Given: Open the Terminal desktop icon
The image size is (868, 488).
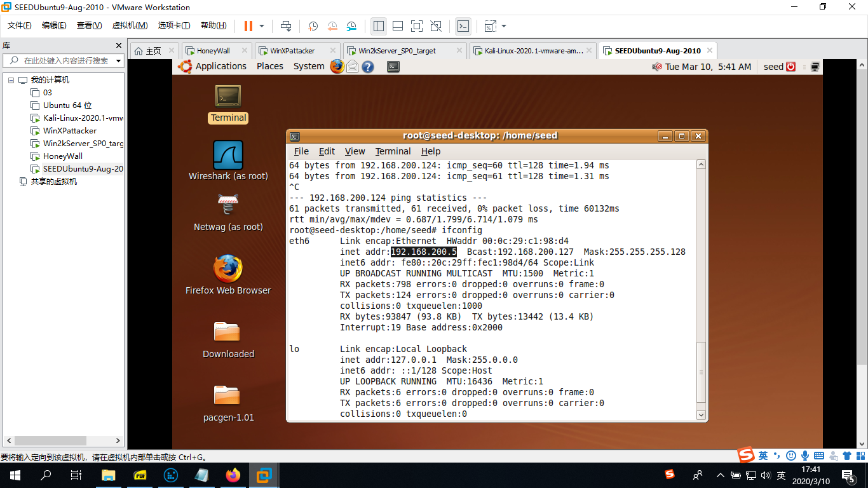Looking at the screenshot, I should (x=228, y=104).
